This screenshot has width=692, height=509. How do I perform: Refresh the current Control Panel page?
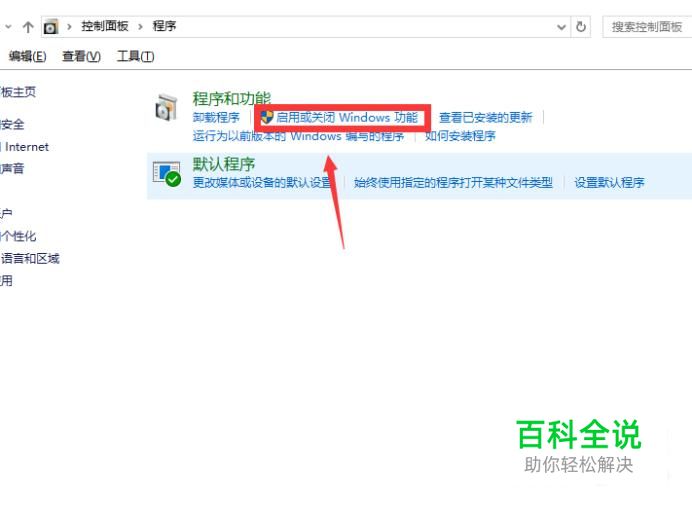pyautogui.click(x=581, y=27)
